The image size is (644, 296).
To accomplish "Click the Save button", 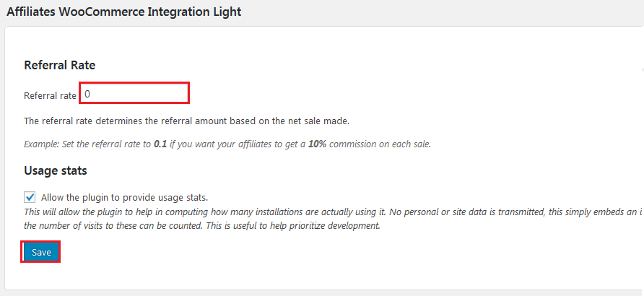I will point(41,252).
